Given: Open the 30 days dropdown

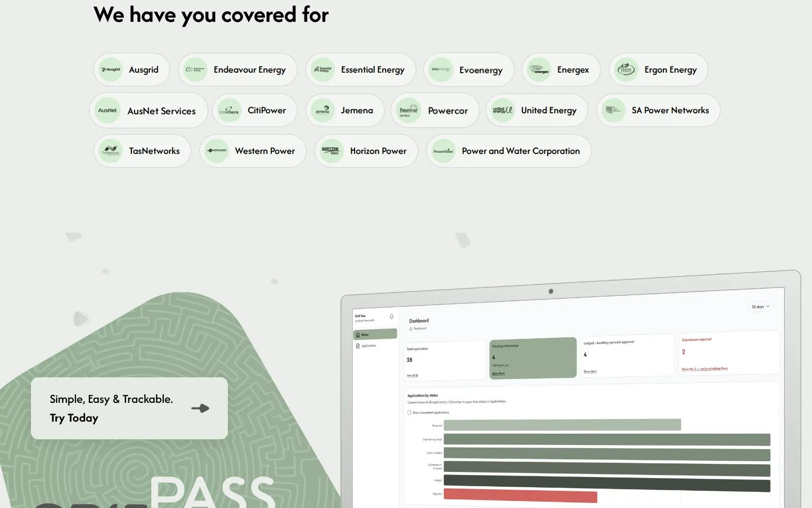Looking at the screenshot, I should click(x=760, y=306).
